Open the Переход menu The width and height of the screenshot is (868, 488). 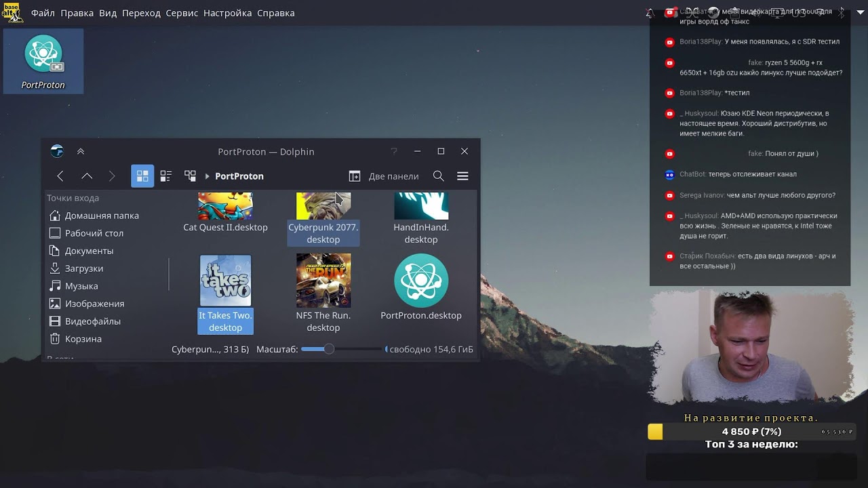141,13
